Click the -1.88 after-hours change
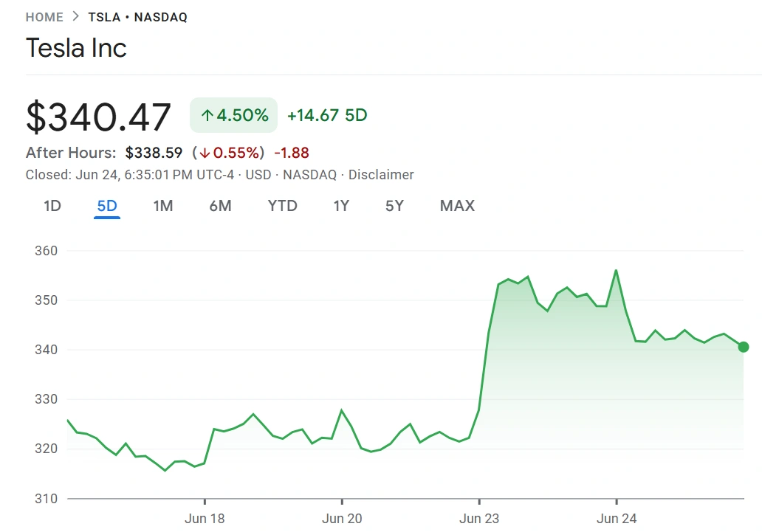The width and height of the screenshot is (762, 532). click(x=292, y=153)
